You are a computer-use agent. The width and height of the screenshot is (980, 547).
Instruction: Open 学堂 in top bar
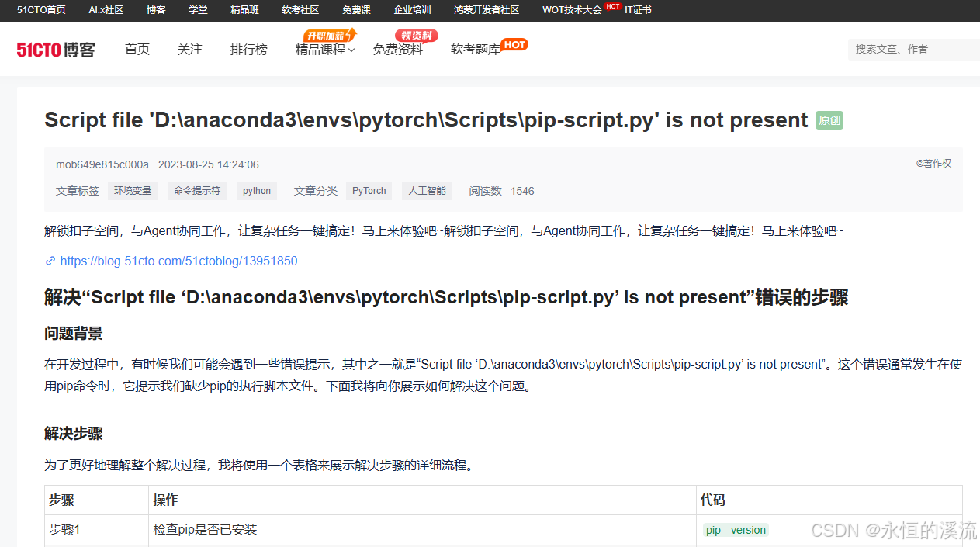pyautogui.click(x=198, y=10)
